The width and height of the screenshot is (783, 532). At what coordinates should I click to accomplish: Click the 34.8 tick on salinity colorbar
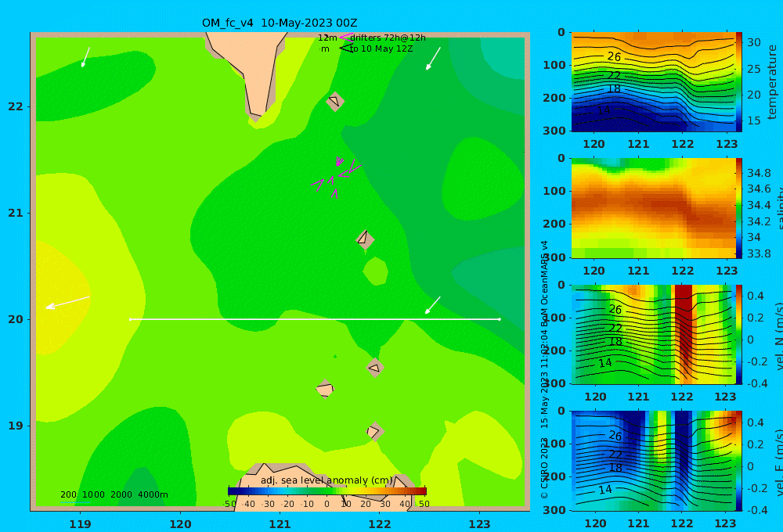pos(759,173)
